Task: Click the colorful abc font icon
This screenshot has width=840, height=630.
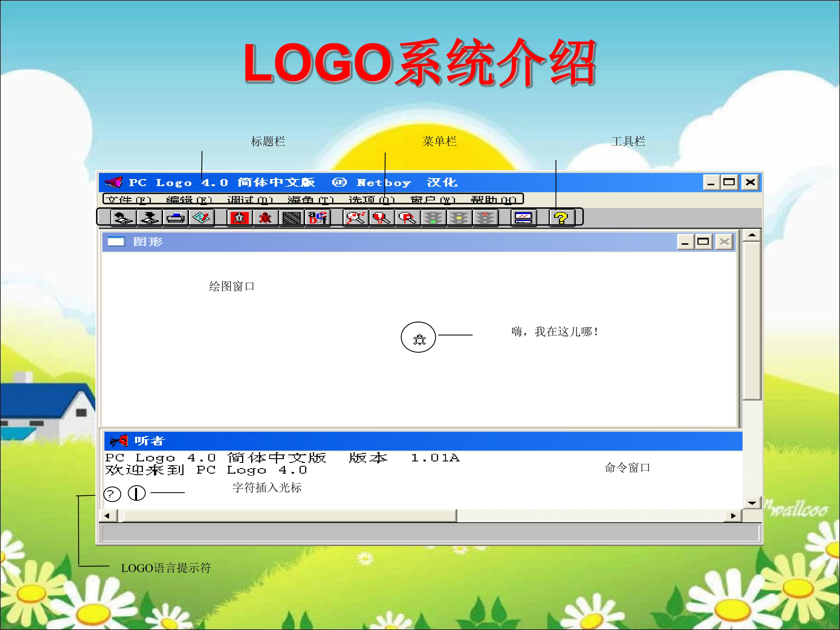Action: [318, 218]
